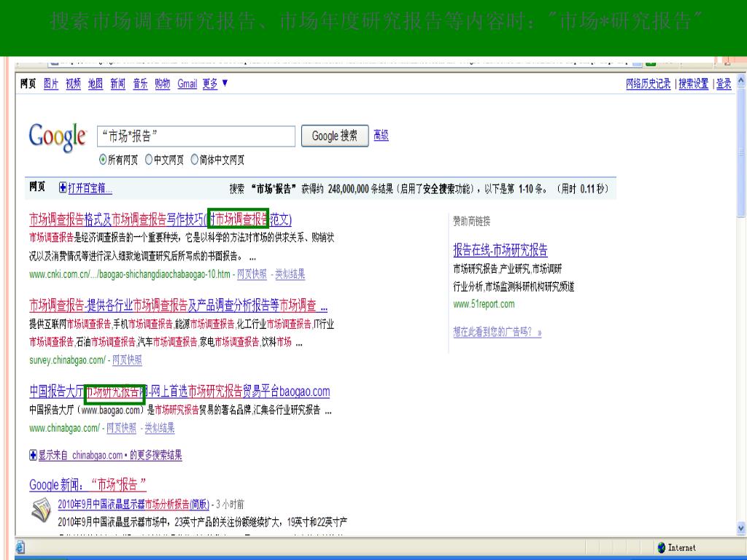Click the www.51report.com ad URL
The width and height of the screenshot is (747, 560).
484,304
